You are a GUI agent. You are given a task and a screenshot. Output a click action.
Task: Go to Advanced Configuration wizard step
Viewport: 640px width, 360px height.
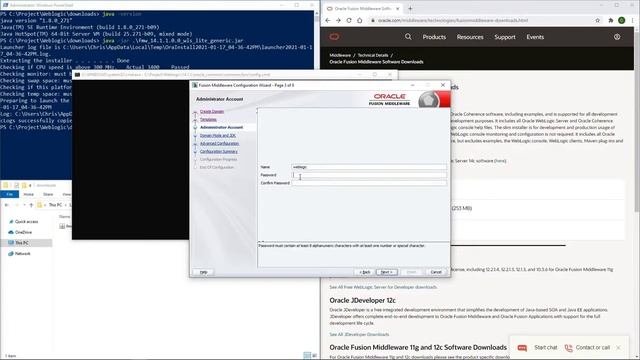[x=220, y=144]
